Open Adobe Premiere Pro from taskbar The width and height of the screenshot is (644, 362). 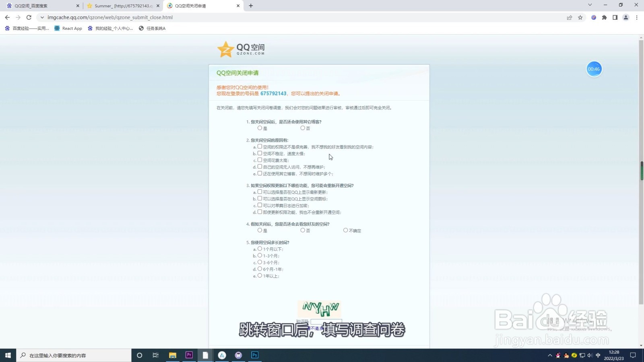point(189,355)
